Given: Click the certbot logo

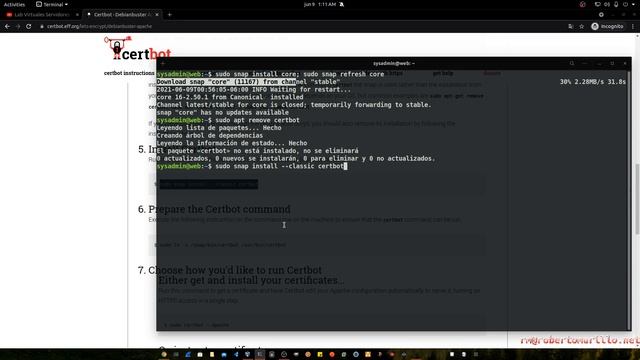Looking at the screenshot, I should click(x=138, y=48).
